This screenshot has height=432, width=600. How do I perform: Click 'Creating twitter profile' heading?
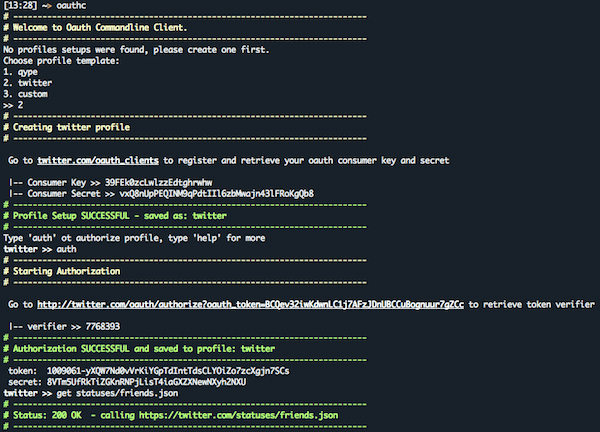tap(71, 127)
